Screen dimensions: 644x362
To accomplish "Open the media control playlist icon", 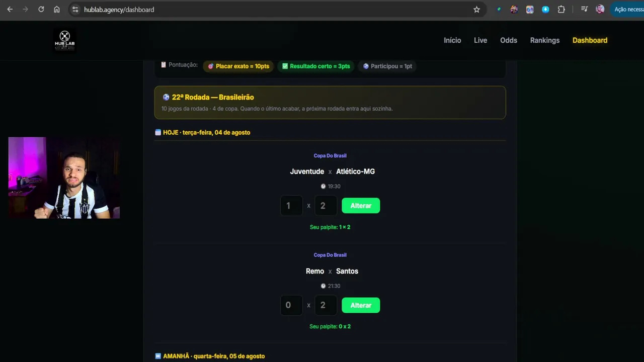I will pos(584,10).
